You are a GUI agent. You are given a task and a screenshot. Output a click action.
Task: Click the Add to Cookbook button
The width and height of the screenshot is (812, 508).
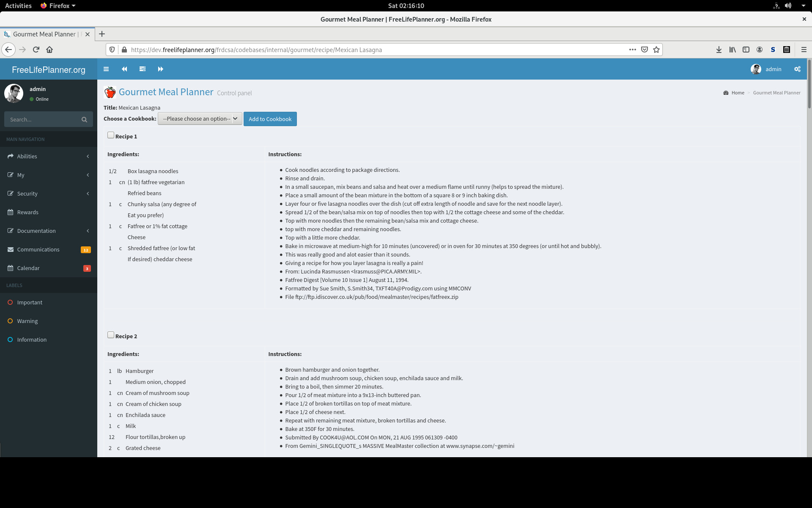pos(269,118)
